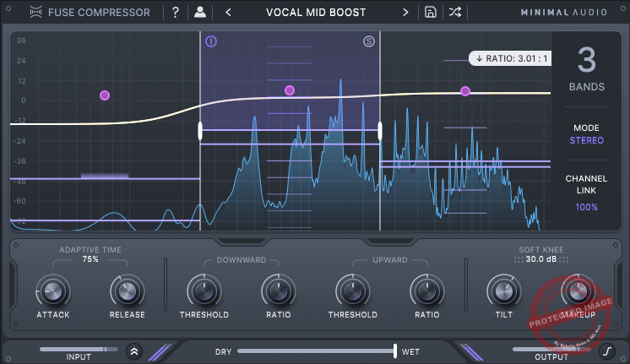Click the downward THRESHOLD knob
The width and height of the screenshot is (630, 364).
pyautogui.click(x=204, y=291)
